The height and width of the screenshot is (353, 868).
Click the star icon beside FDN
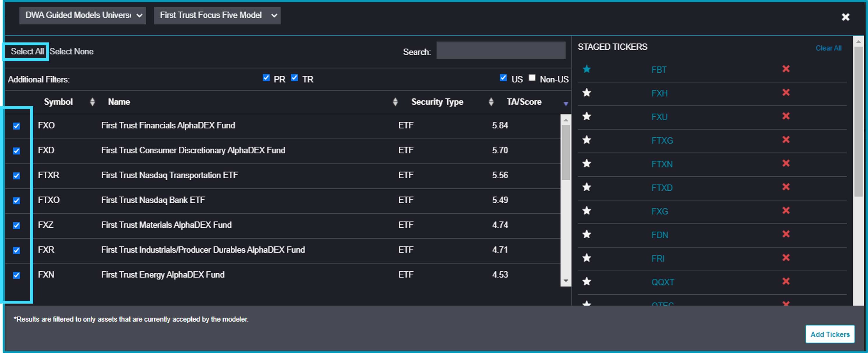[x=587, y=234]
